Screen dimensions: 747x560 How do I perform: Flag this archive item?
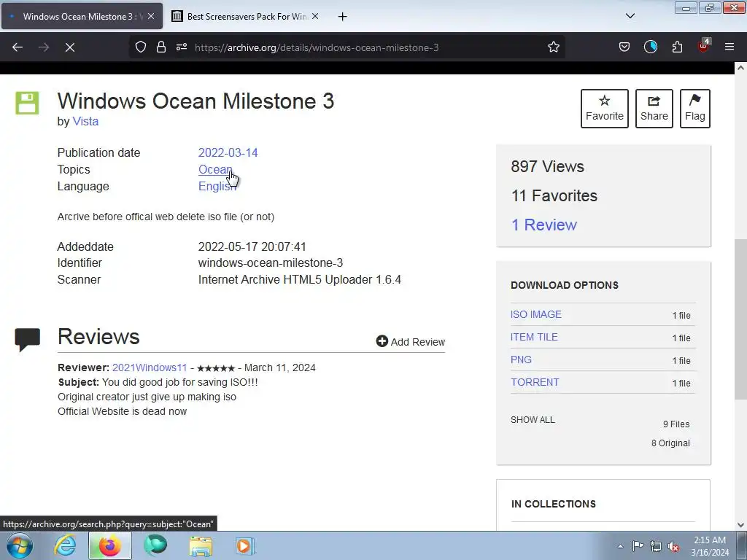(695, 109)
